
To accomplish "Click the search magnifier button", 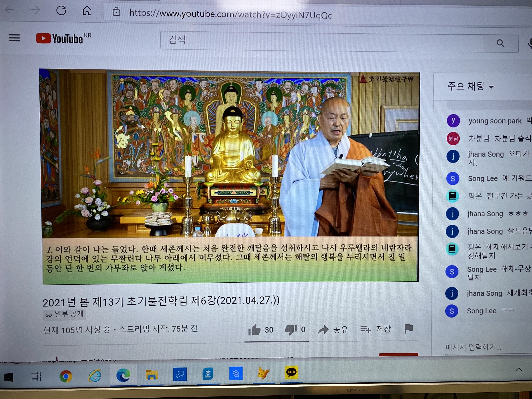I will 500,44.
